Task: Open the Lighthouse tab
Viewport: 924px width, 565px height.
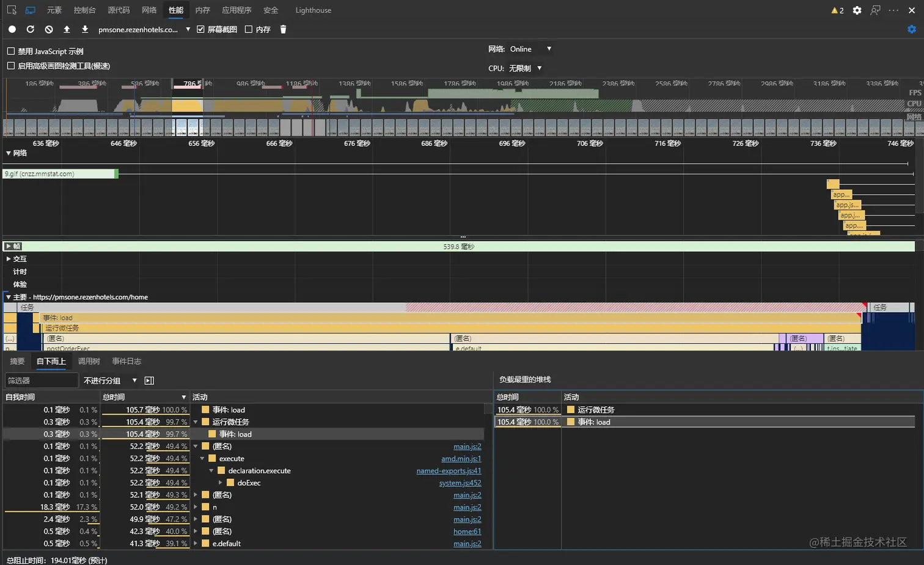Action: (x=313, y=10)
